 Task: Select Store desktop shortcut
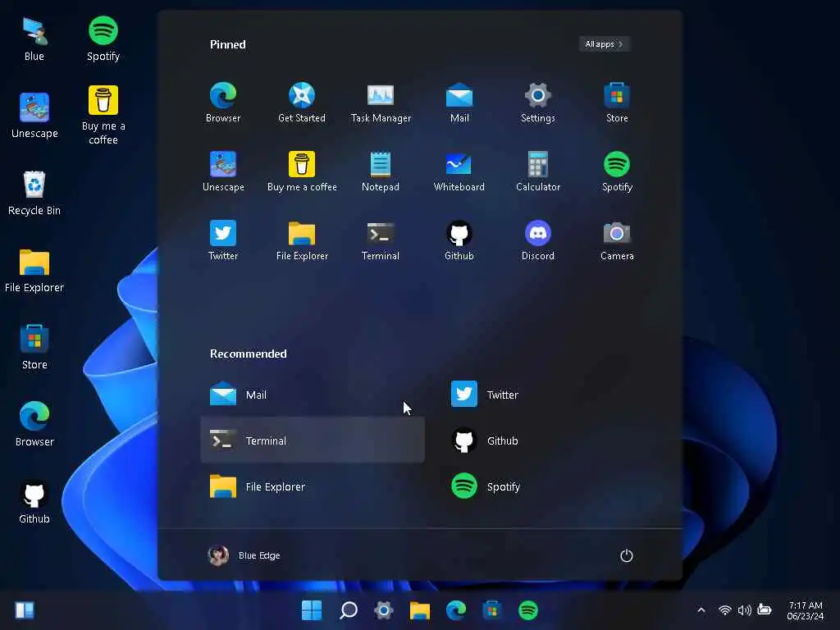click(34, 347)
